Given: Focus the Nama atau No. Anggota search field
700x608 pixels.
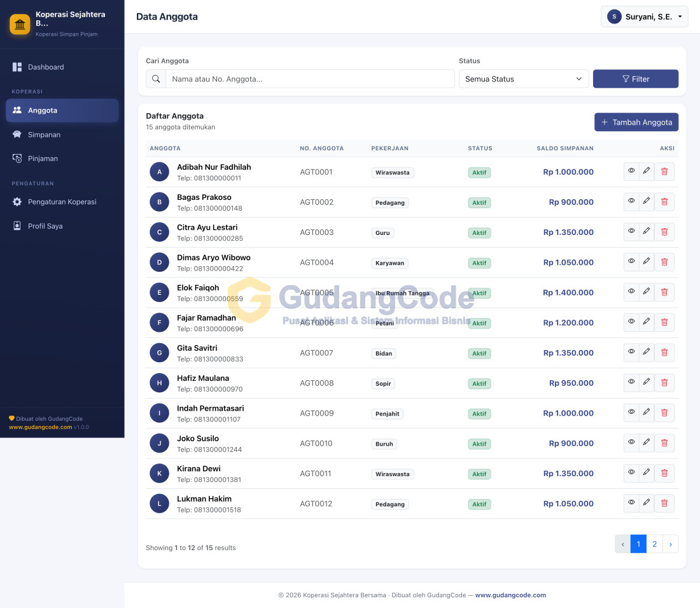Looking at the screenshot, I should pos(310,79).
